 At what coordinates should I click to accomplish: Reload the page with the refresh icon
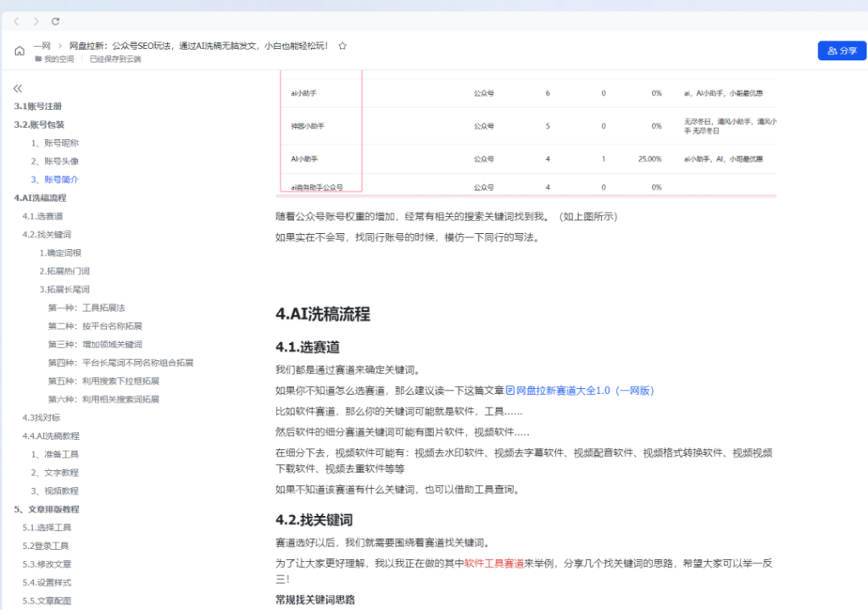coord(56,20)
